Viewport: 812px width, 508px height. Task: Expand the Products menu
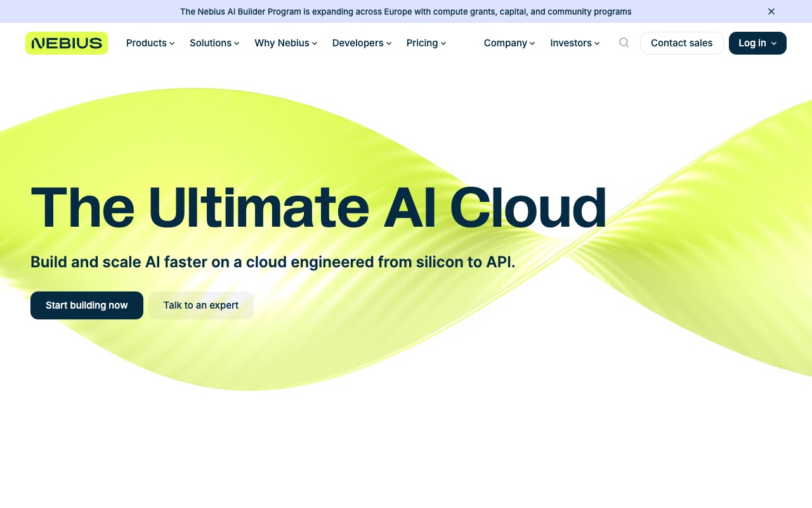tap(150, 43)
